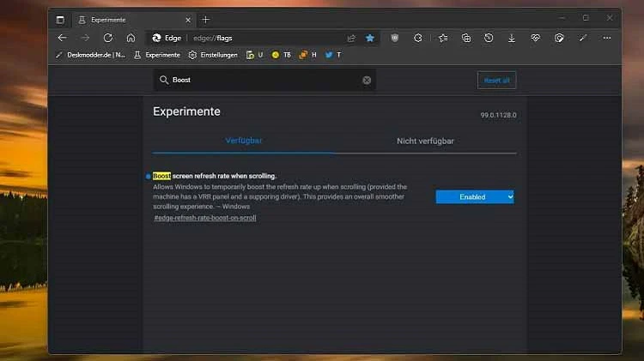The image size is (644, 361).
Task: Click the flags search box containing Boost
Action: 264,80
